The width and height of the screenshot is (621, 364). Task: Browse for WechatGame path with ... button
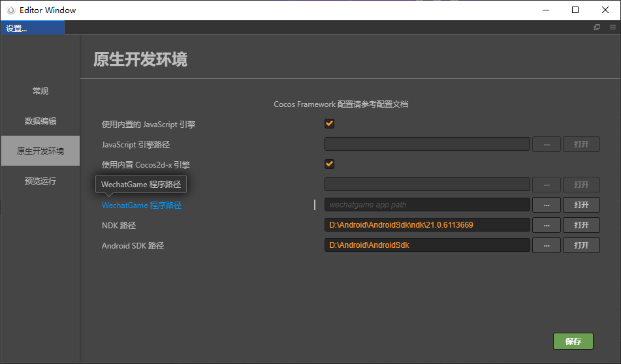click(x=547, y=205)
